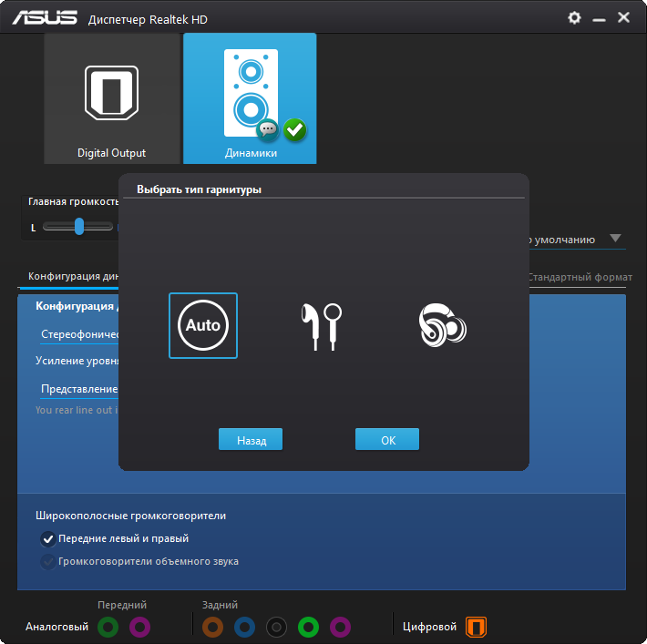Click the Выбрать тип гарнитуры title
This screenshot has height=644, width=647.
pos(199,189)
